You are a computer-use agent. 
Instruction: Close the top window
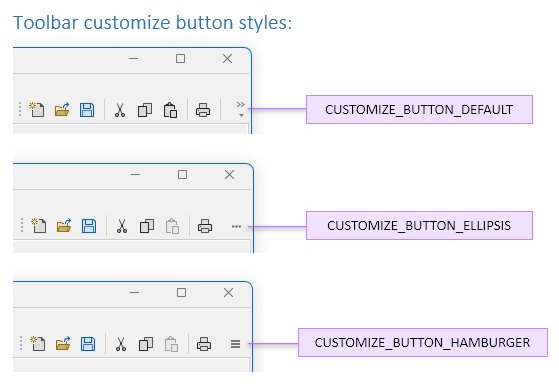click(227, 58)
